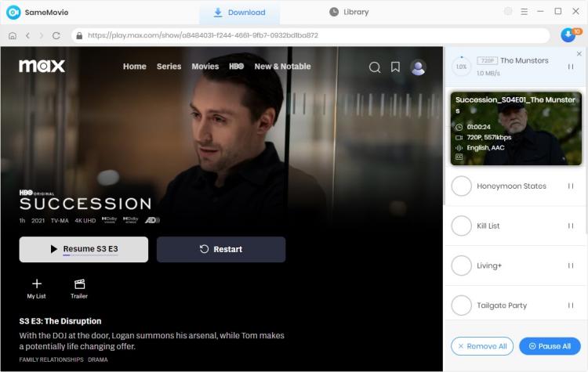The image size is (588, 372).
Task: Switch to the Download tab
Action: pyautogui.click(x=240, y=13)
